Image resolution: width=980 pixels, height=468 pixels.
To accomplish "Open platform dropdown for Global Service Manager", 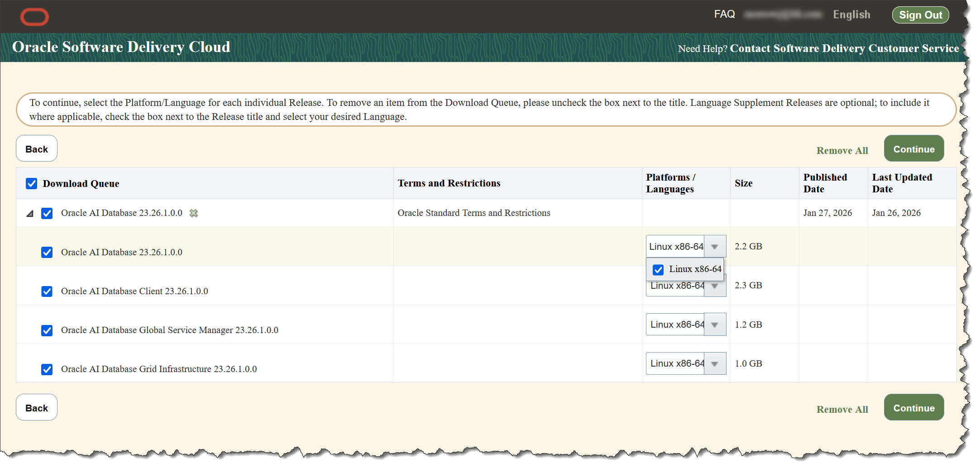I will (x=715, y=325).
